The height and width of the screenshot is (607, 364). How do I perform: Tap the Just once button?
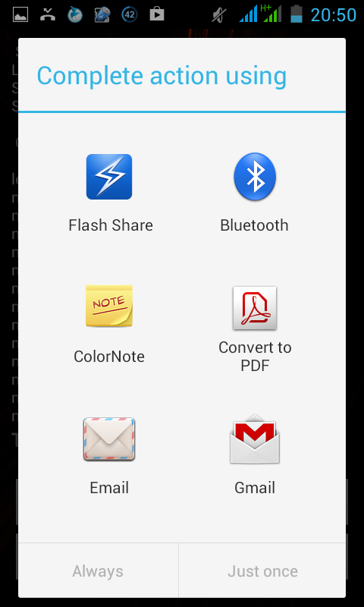pos(262,571)
